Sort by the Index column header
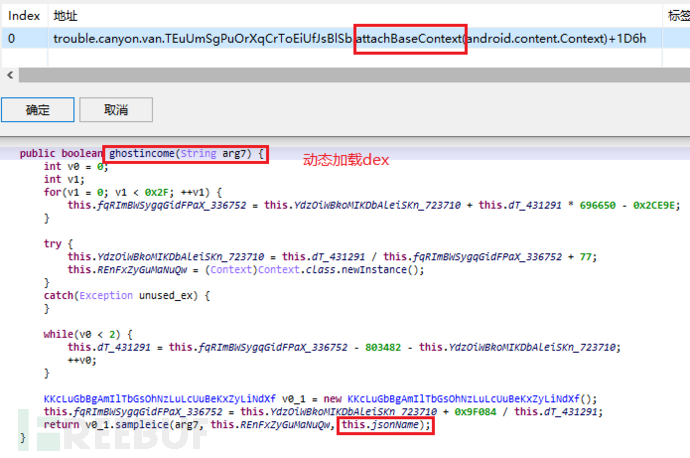The image size is (690, 458). [23, 16]
